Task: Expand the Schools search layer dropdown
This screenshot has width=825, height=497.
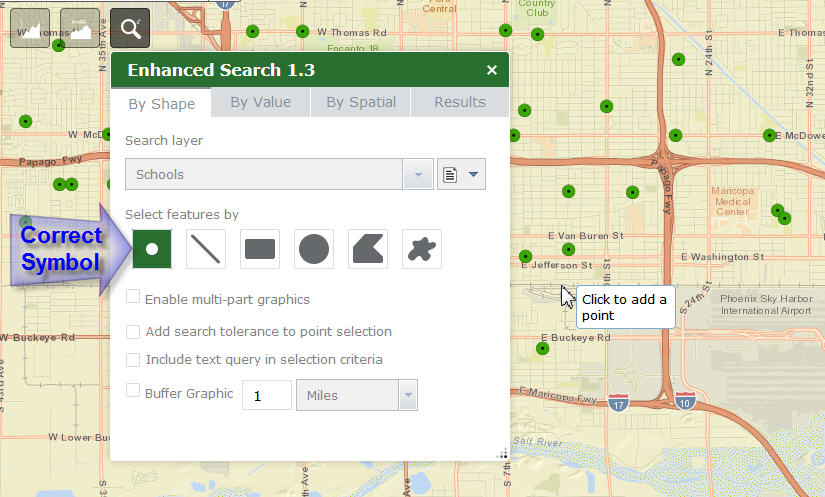Action: 417,174
